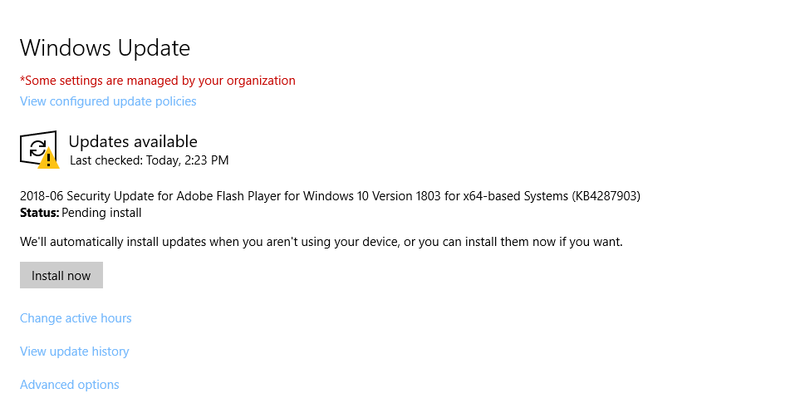Open View update history
The width and height of the screenshot is (800, 418).
[x=75, y=351]
